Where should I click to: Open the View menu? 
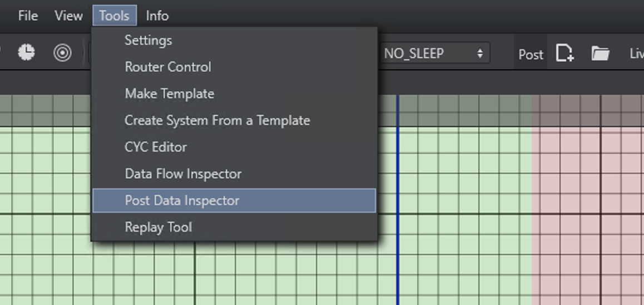[x=68, y=16]
